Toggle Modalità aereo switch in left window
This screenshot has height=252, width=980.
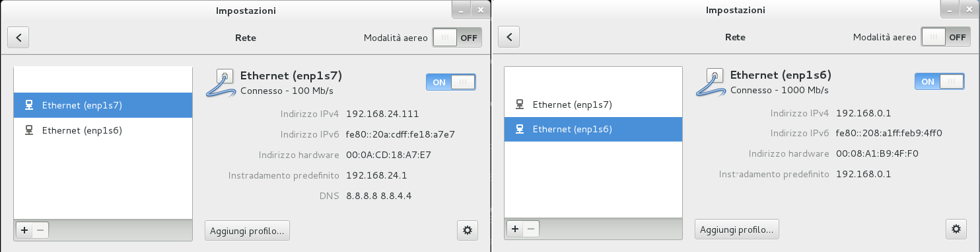point(458,38)
